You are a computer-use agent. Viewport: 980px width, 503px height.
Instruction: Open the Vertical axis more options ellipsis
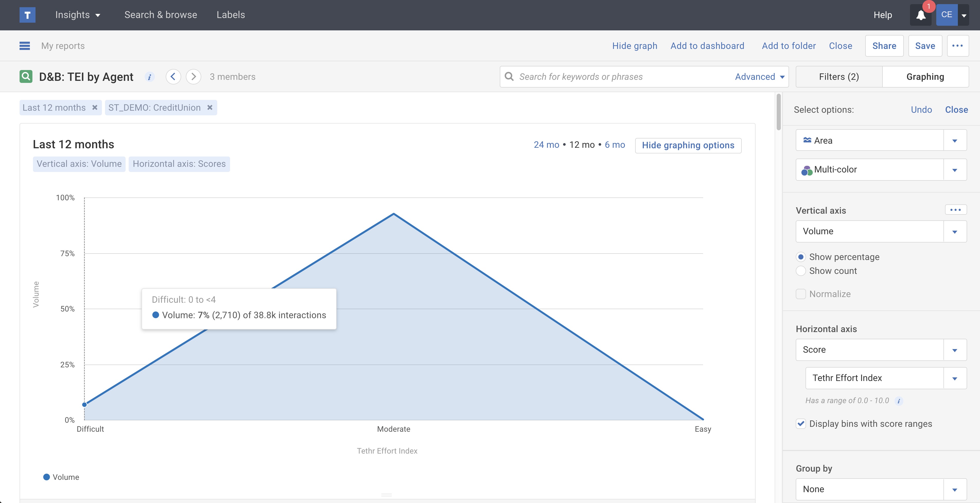955,210
